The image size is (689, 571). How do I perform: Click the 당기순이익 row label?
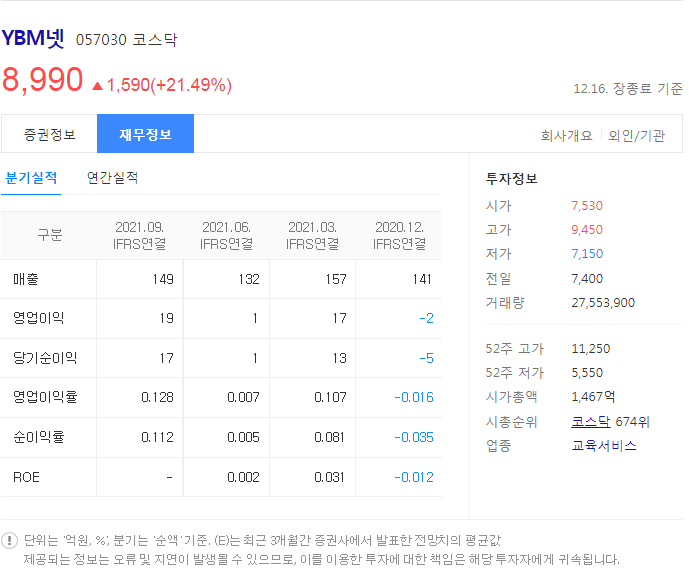tap(45, 358)
